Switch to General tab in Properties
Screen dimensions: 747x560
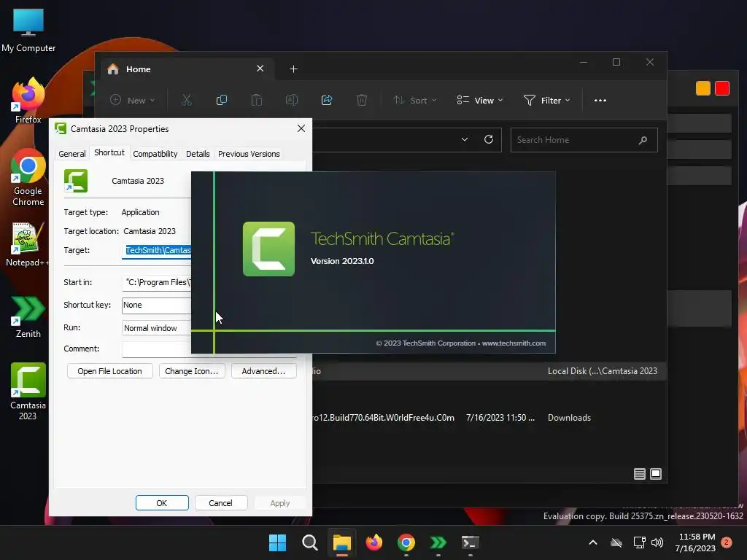tap(72, 154)
